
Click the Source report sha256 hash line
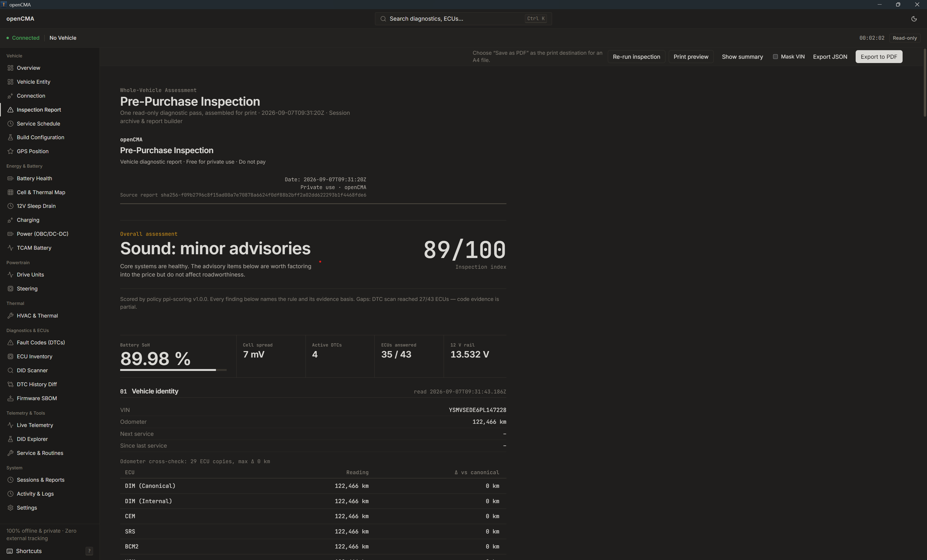coord(243,195)
